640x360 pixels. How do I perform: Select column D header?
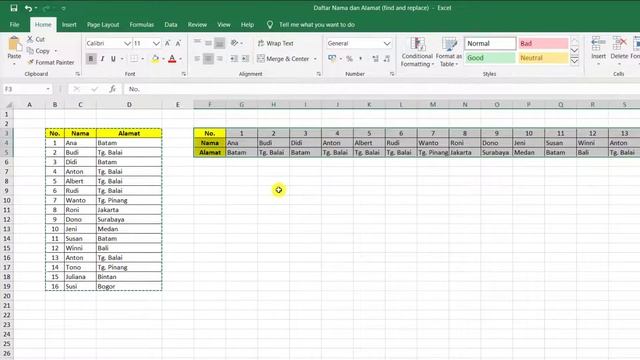click(x=129, y=104)
